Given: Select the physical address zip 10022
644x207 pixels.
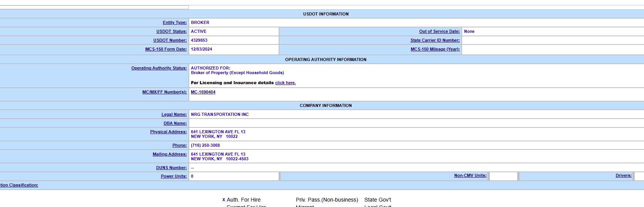Looking at the screenshot, I should click(x=232, y=137).
